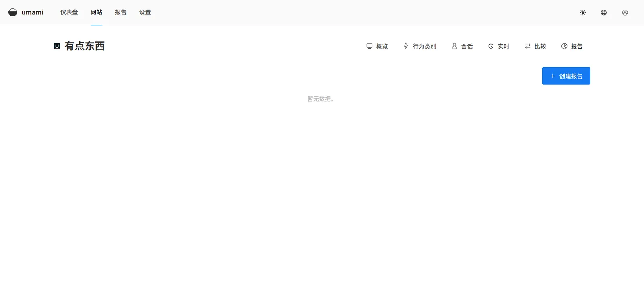Open the language selector globe icon
The height and width of the screenshot is (293, 644).
coord(603,12)
